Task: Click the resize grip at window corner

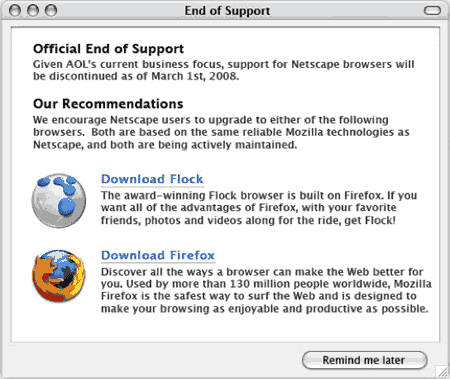Action: [443, 371]
